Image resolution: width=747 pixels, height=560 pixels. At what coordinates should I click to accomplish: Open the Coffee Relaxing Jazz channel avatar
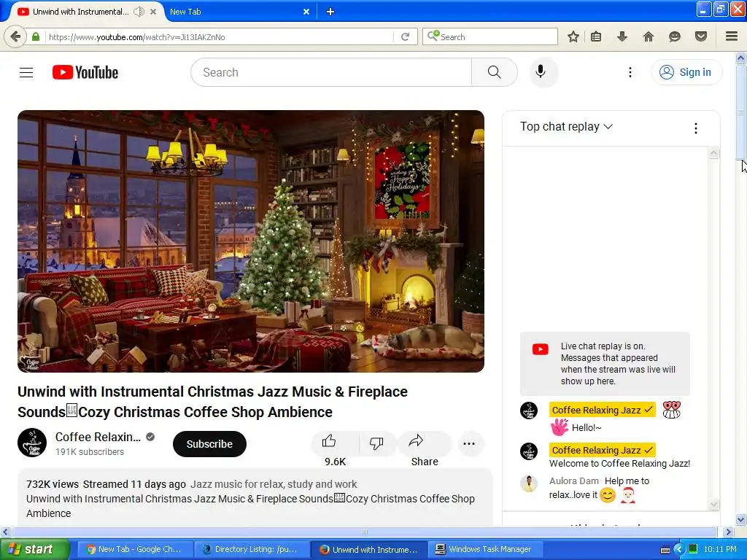(x=32, y=443)
